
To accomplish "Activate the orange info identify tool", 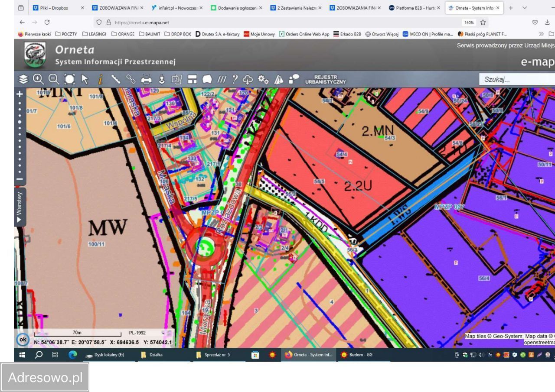I will (100, 79).
